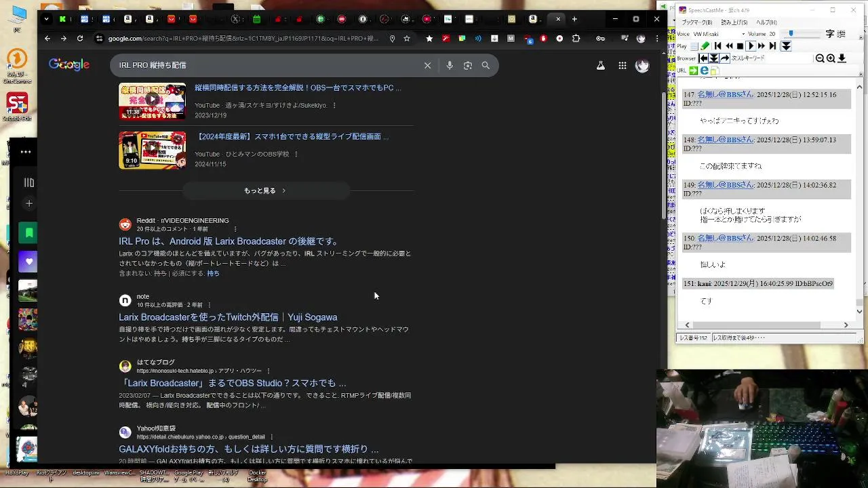Open the browser extensions puzzle icon
The image size is (868, 488).
pyautogui.click(x=575, y=39)
